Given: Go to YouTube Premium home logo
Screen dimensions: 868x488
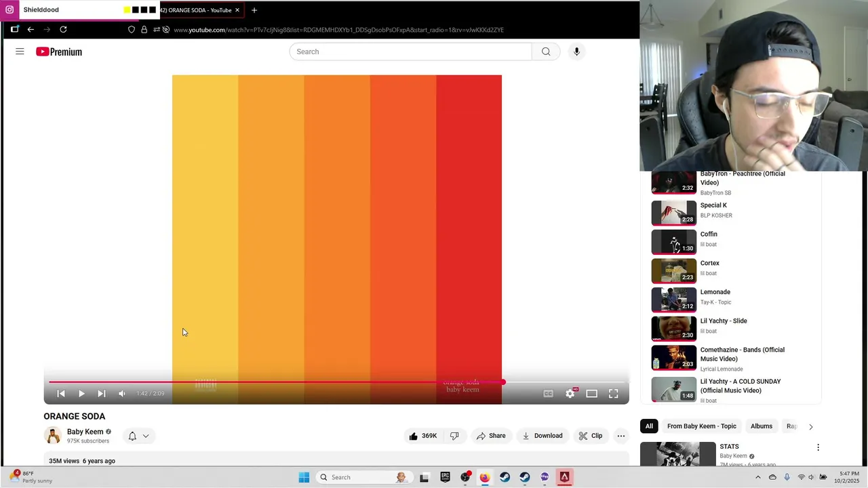Looking at the screenshot, I should [x=59, y=52].
